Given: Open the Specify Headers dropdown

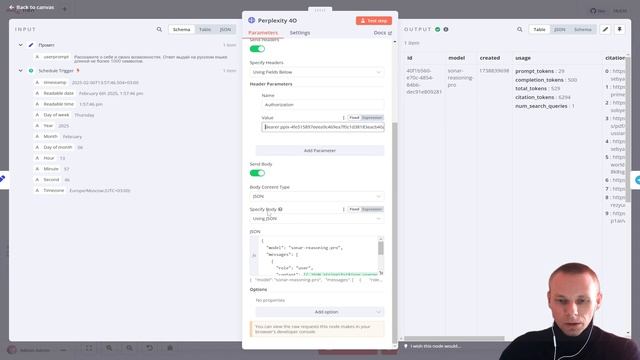Looking at the screenshot, I should [x=317, y=72].
